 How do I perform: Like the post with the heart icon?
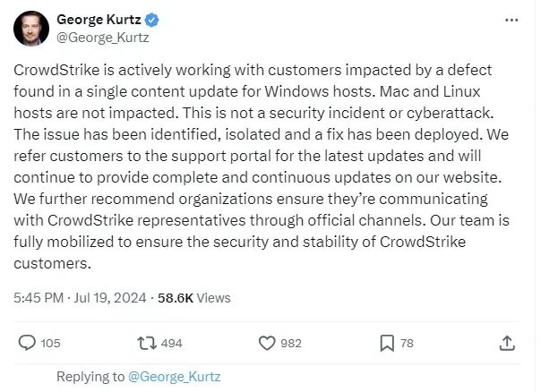click(x=266, y=342)
